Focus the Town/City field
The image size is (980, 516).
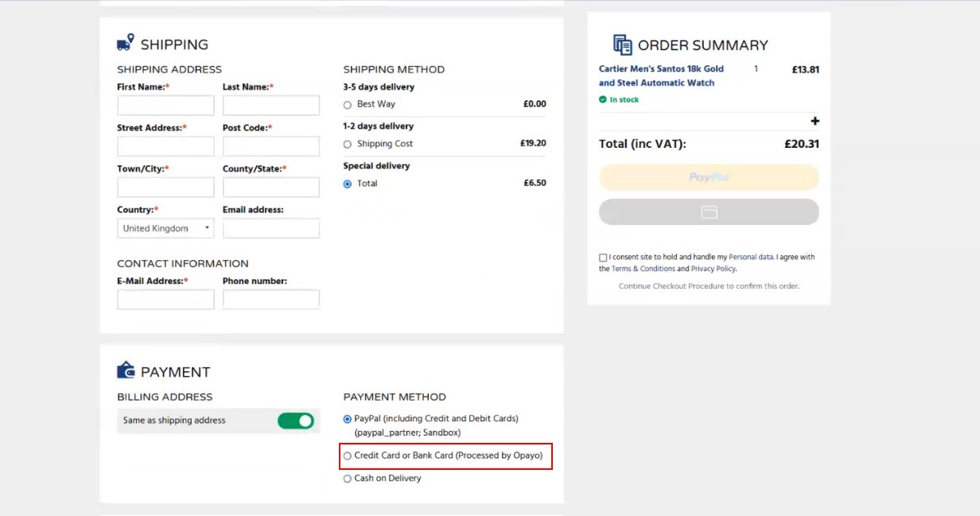(x=165, y=187)
